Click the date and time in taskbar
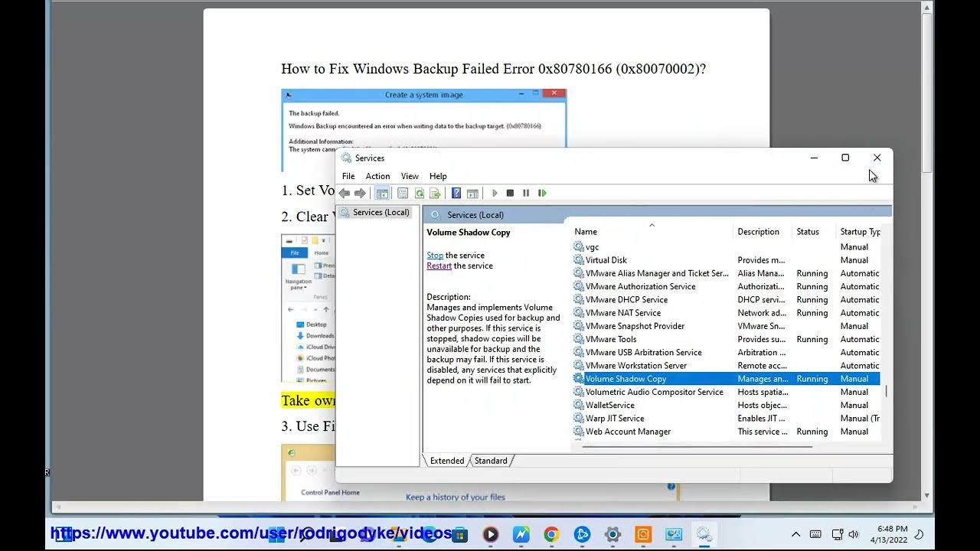980x551 pixels. (889, 534)
